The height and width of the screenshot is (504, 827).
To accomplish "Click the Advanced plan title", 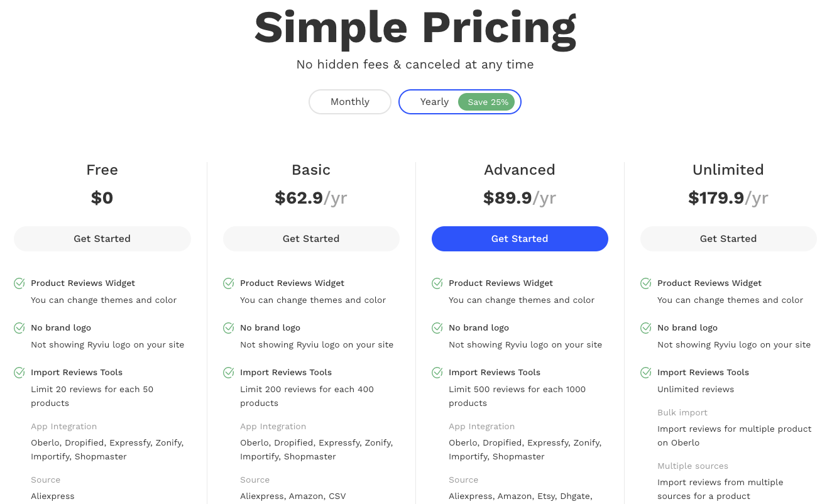I will coord(520,170).
